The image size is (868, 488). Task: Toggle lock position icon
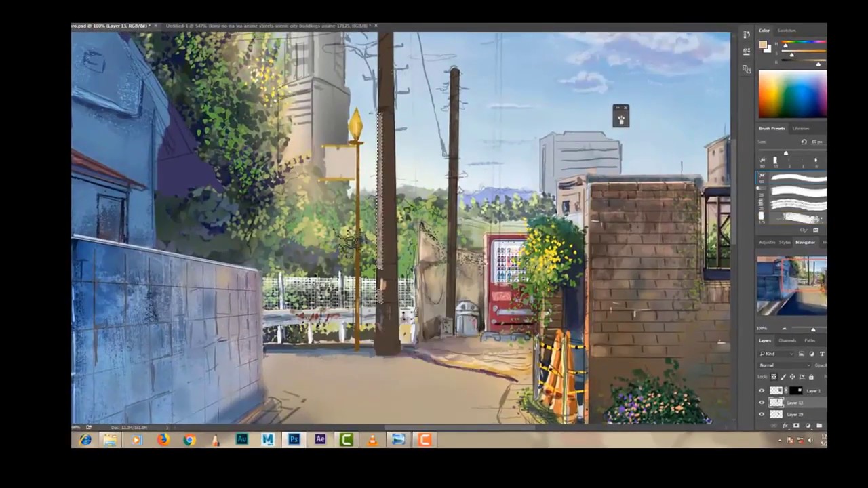point(792,377)
